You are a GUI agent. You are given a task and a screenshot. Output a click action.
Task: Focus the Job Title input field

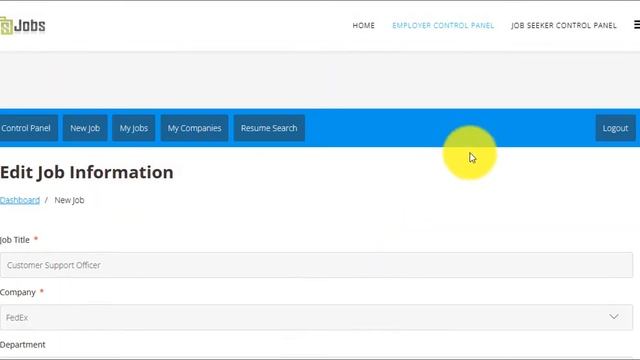pos(316,265)
